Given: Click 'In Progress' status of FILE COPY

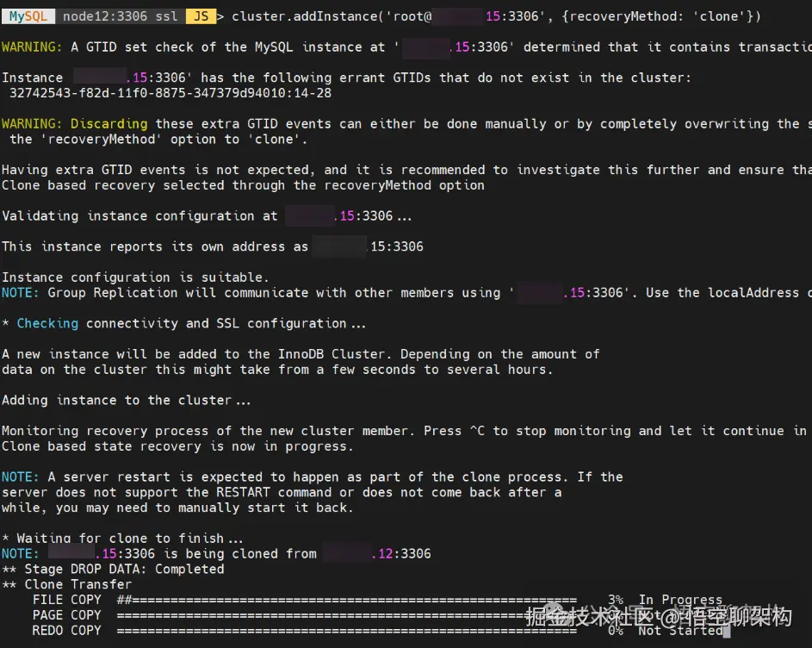Looking at the screenshot, I should click(680, 600).
